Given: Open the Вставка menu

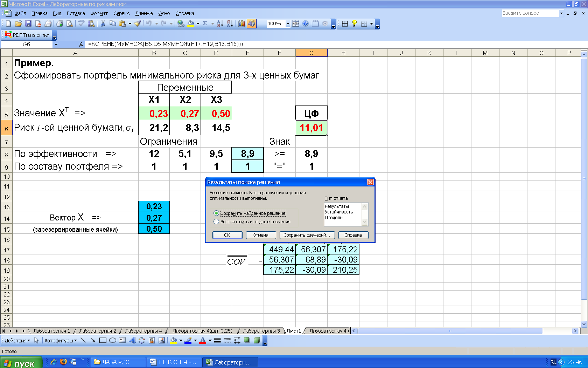Looking at the screenshot, I should (x=76, y=13).
